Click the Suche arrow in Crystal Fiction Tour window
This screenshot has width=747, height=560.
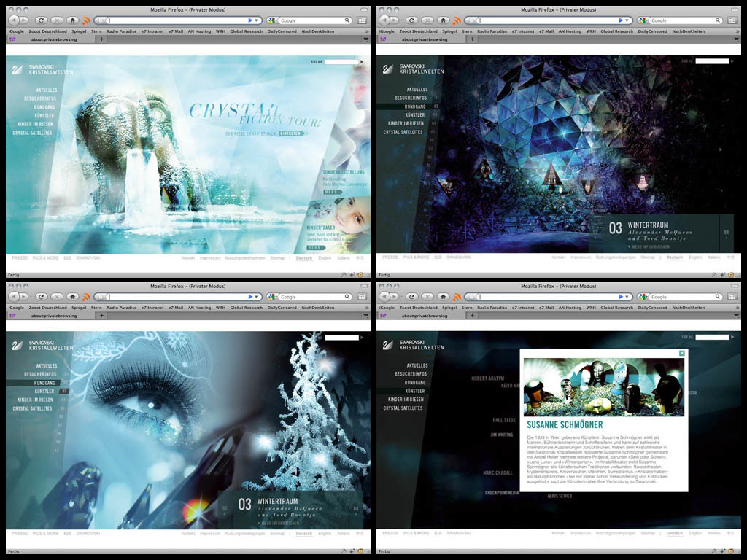(x=362, y=62)
